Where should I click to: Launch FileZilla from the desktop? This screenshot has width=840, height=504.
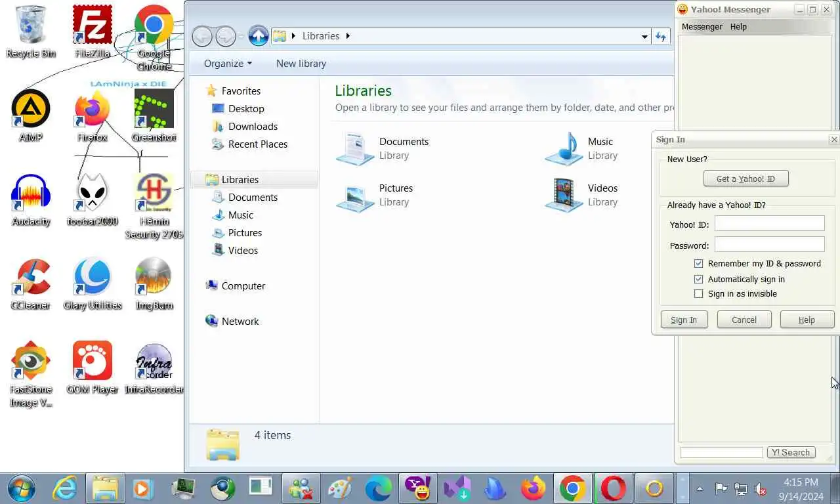[93, 32]
